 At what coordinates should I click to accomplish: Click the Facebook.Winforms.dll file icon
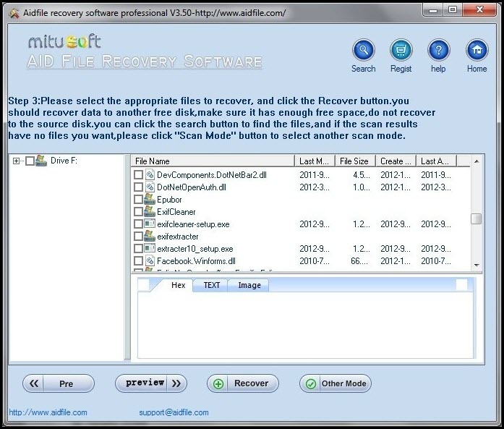point(150,261)
